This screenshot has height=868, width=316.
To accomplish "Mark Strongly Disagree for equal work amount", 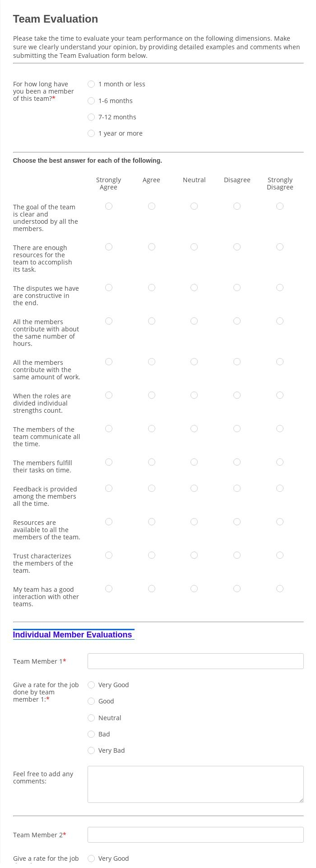I will click(x=280, y=362).
